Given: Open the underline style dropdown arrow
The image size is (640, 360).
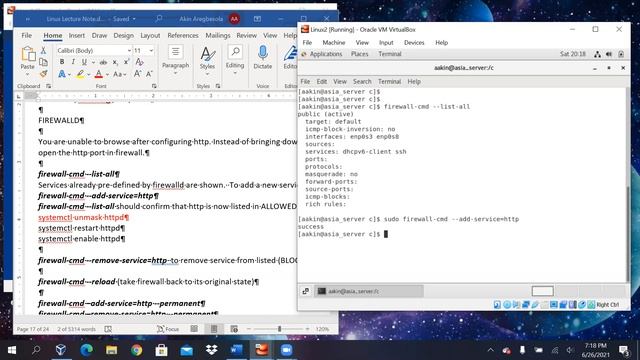Looking at the screenshot, I should [93, 62].
